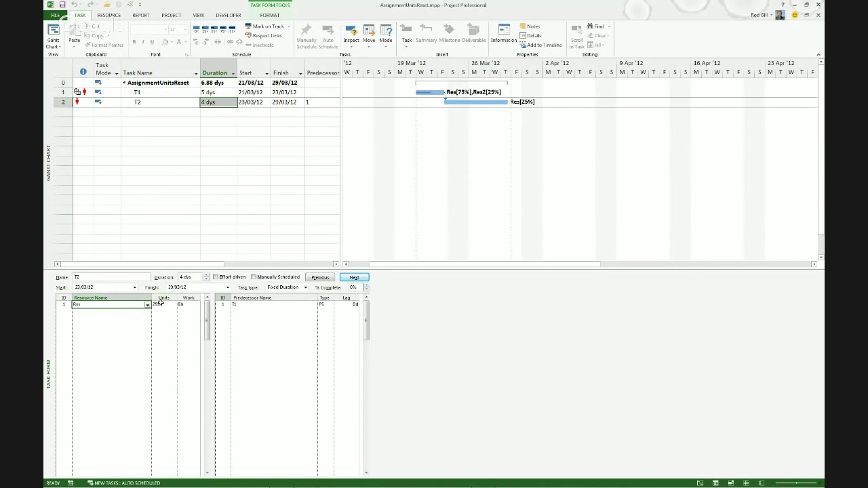The width and height of the screenshot is (868, 488).
Task: Open the Finish column filter dropdown
Action: 300,73
